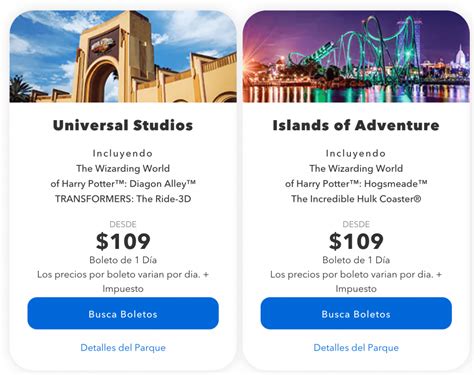The image size is (474, 375).
Task: Click Busca Boletos under Universal Studios
Action: pos(123,313)
